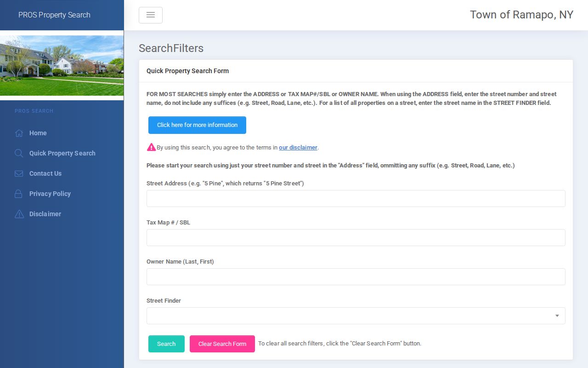
Task: Follow the "our disclaimer" link
Action: click(298, 148)
